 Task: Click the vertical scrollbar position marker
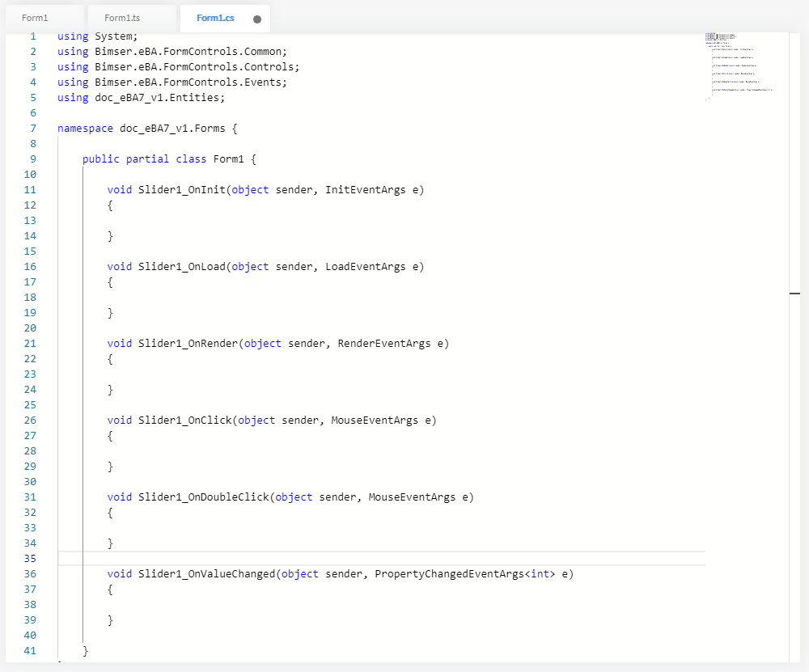click(794, 294)
